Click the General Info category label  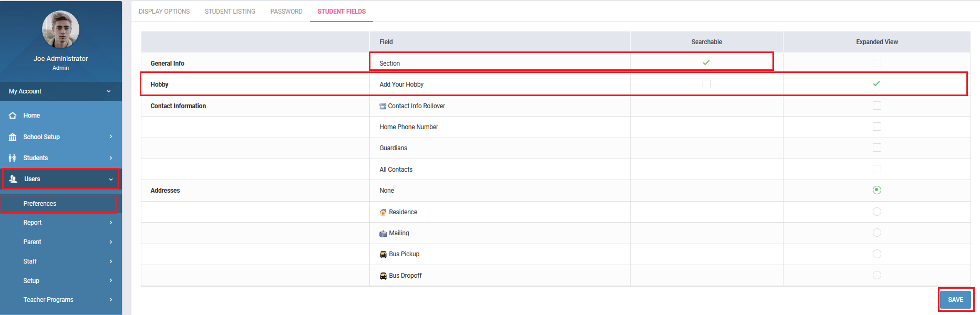(167, 64)
